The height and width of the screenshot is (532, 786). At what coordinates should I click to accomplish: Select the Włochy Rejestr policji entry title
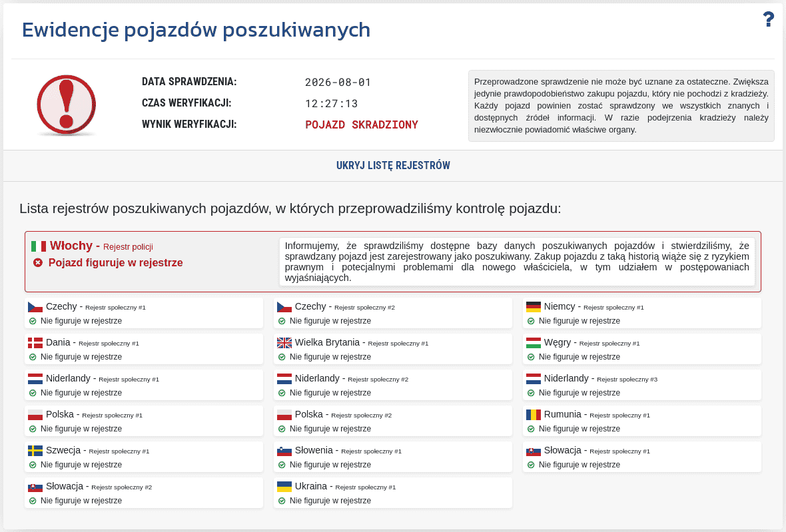click(x=101, y=246)
